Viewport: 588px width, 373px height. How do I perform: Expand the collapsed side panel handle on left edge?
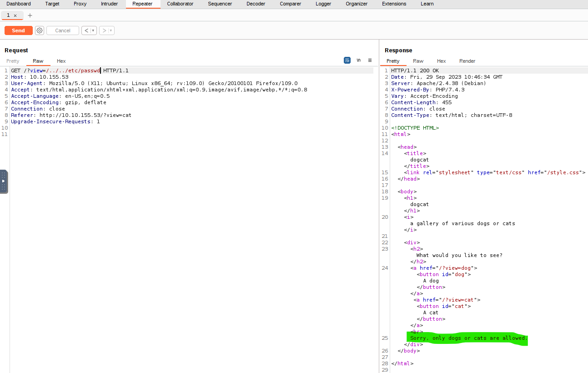(3, 181)
